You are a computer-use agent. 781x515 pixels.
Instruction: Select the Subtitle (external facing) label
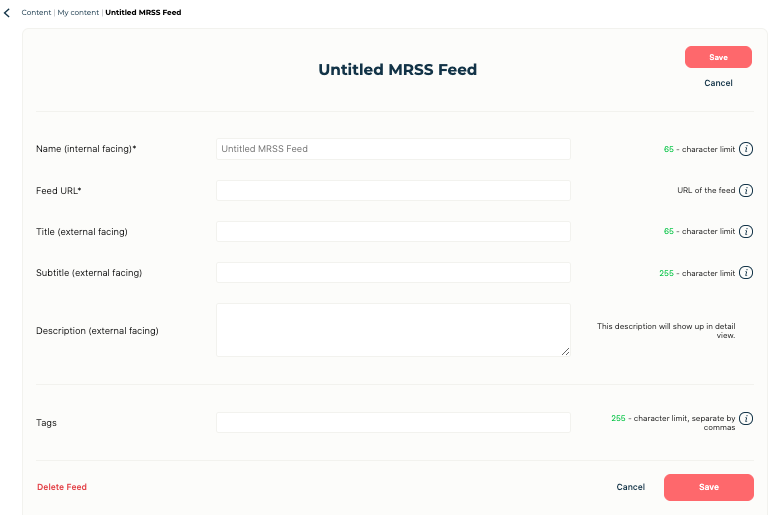[x=89, y=273]
